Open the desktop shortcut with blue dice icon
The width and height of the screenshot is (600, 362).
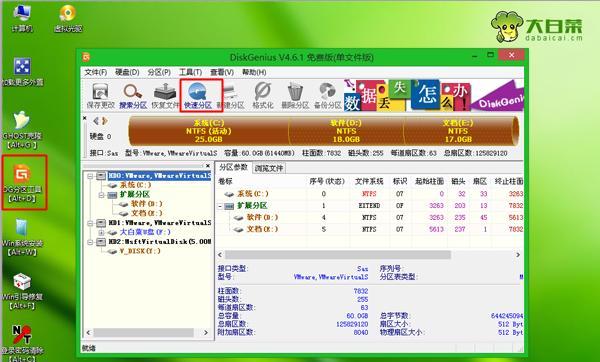[22, 72]
